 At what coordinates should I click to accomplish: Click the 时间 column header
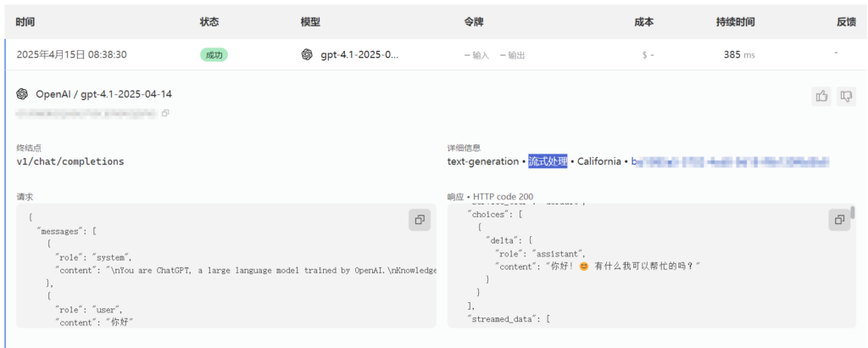pos(26,22)
